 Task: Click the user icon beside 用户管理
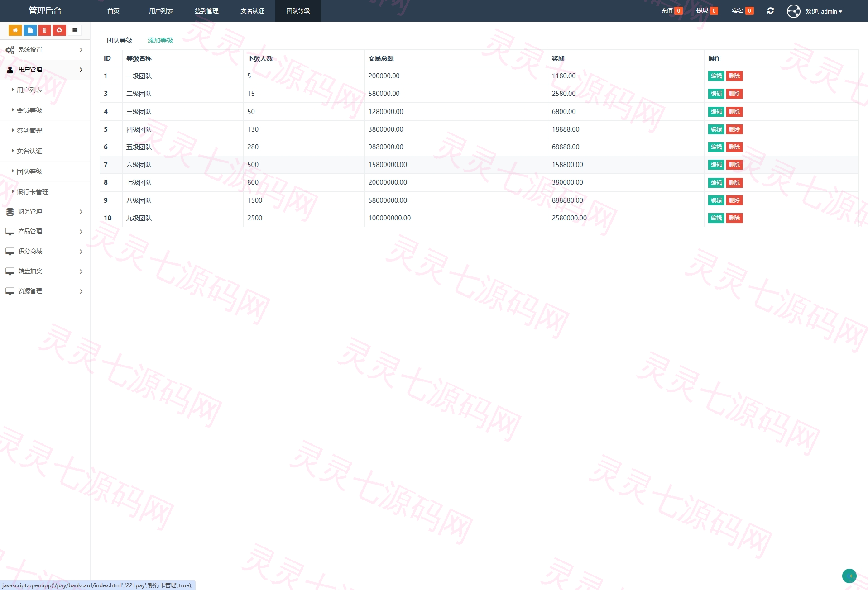(x=10, y=70)
